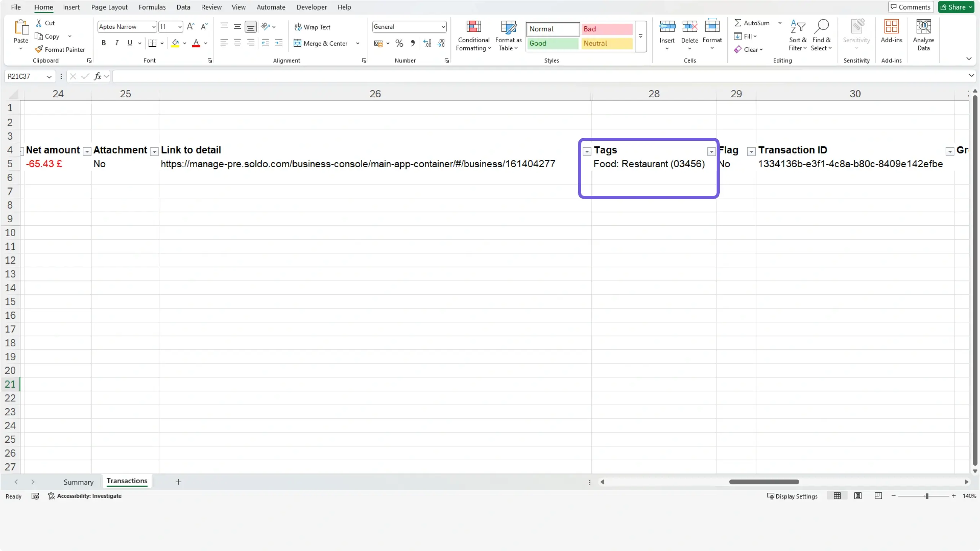Click the Share button

pyautogui.click(x=956, y=7)
